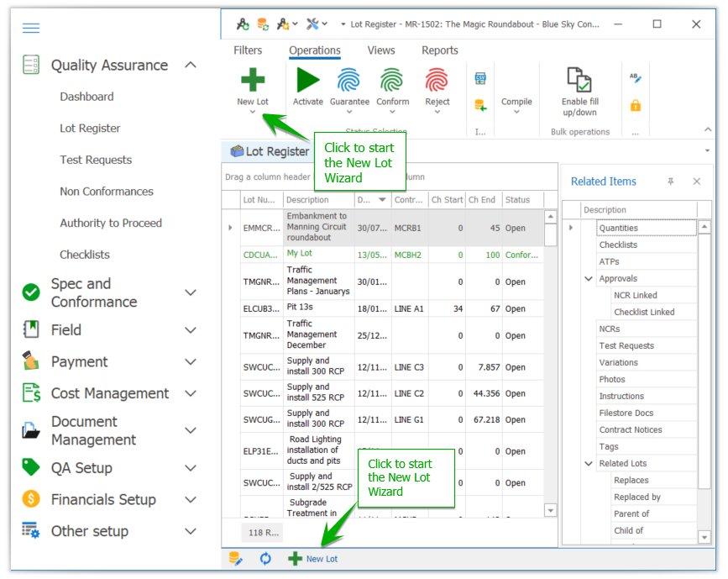The width and height of the screenshot is (728, 579).
Task: Select the blue Guarantee fingerprint icon
Action: 349,82
